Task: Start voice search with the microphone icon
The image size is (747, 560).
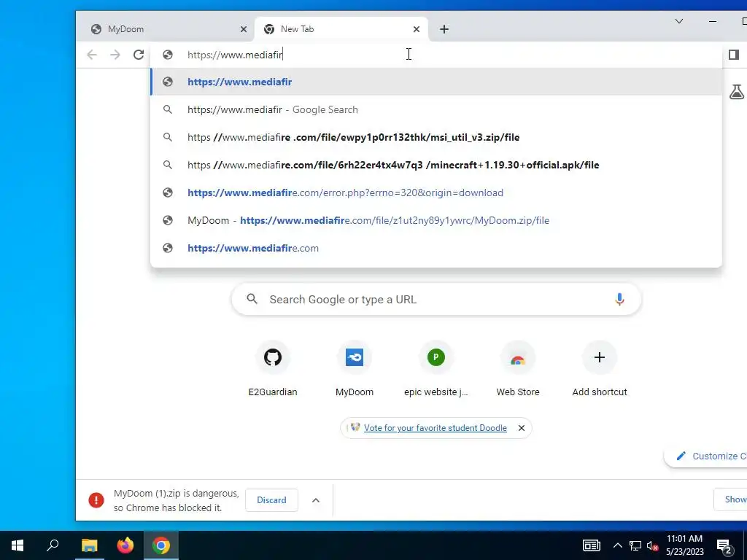Action: coord(619,299)
